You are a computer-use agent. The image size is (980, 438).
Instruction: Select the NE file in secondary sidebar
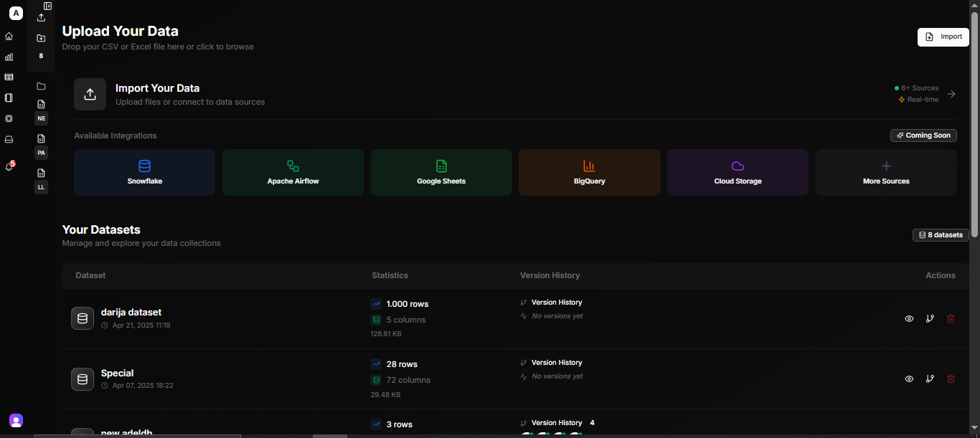[x=41, y=118]
